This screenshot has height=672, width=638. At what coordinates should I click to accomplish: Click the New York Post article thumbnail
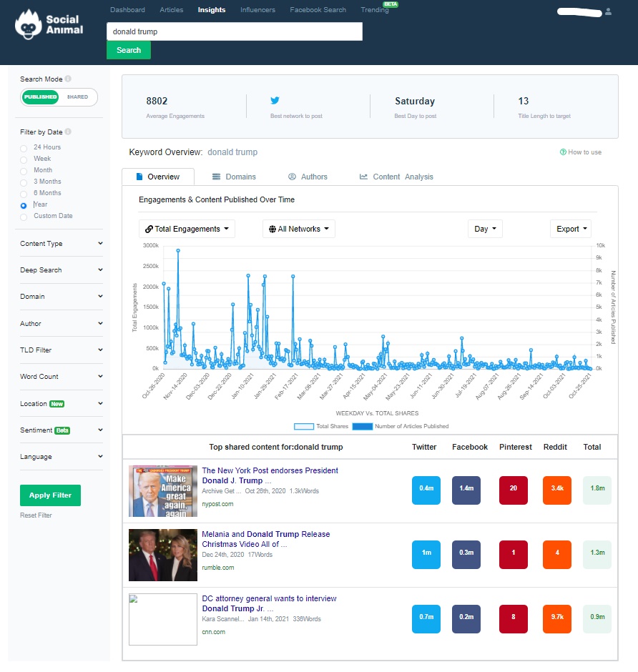163,491
